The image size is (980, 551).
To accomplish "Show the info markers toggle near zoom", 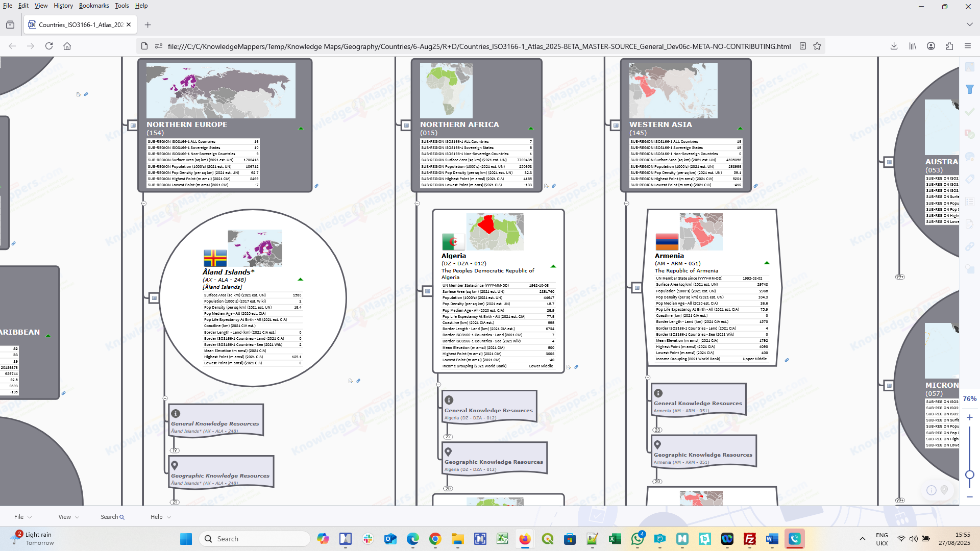I will [932, 490].
